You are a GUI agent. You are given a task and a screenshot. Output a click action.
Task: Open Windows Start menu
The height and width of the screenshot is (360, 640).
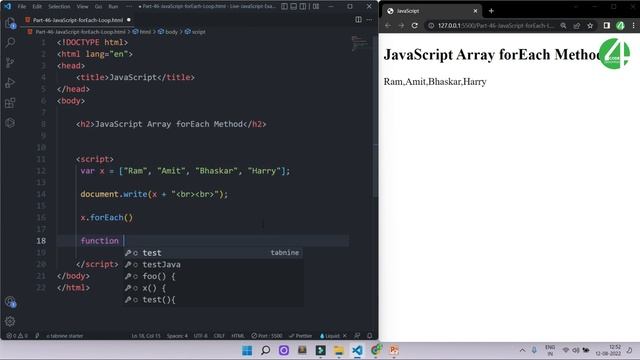[247, 350]
